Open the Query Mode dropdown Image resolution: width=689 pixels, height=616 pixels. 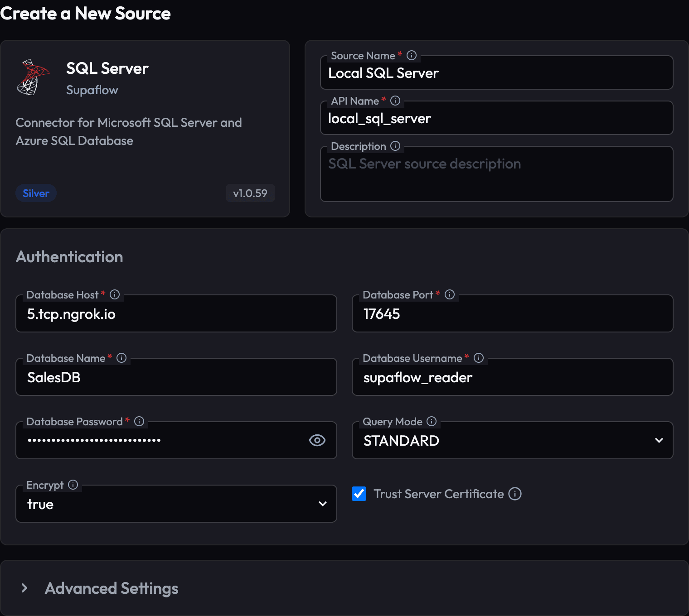click(x=513, y=440)
